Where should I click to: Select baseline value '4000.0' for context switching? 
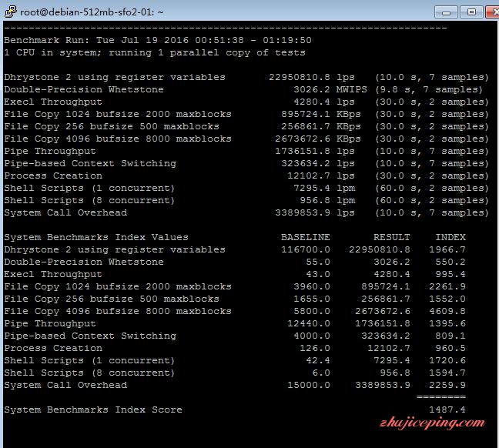point(312,336)
